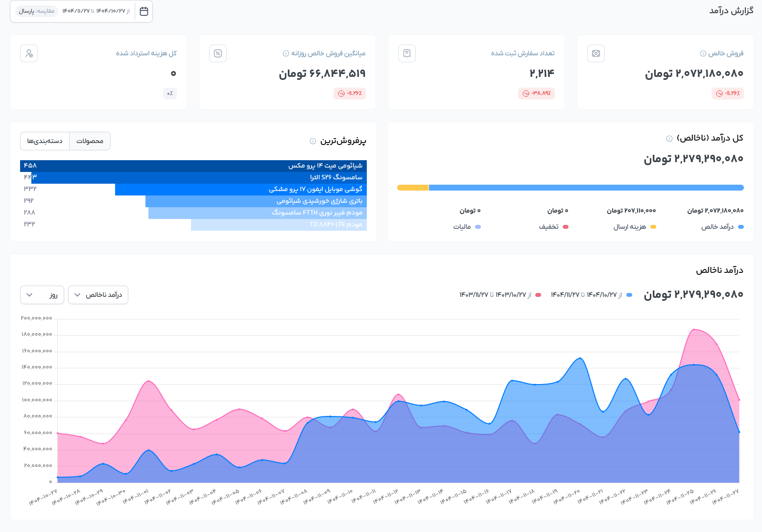Viewport: 762px width, 532px height.
Task: Switch to the محصولات tab
Action: 90,141
